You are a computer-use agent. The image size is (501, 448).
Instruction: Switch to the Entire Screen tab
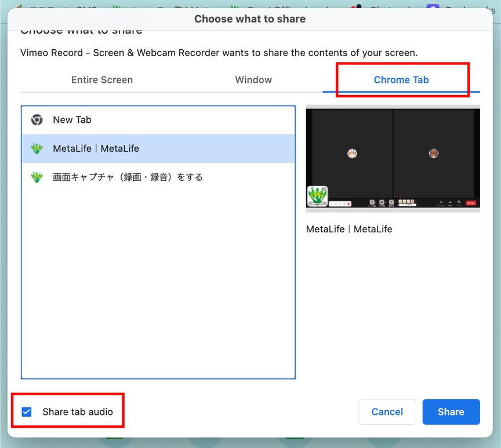102,80
